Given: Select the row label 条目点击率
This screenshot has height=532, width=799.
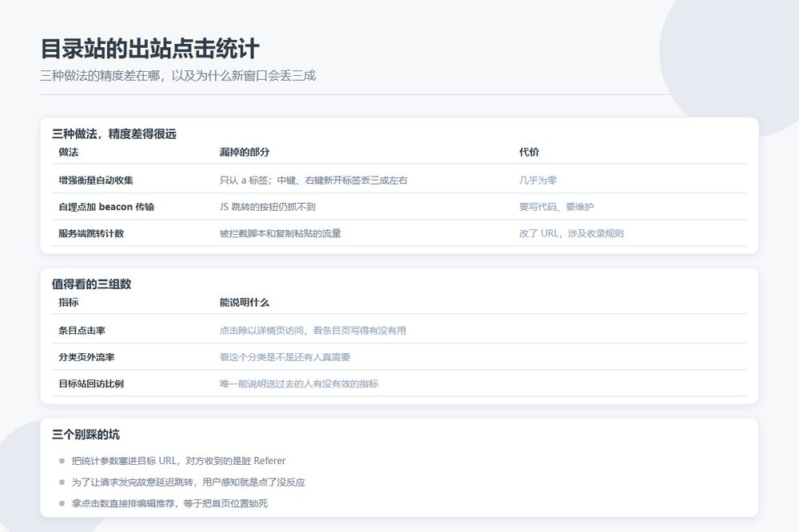Looking at the screenshot, I should coord(81,330).
